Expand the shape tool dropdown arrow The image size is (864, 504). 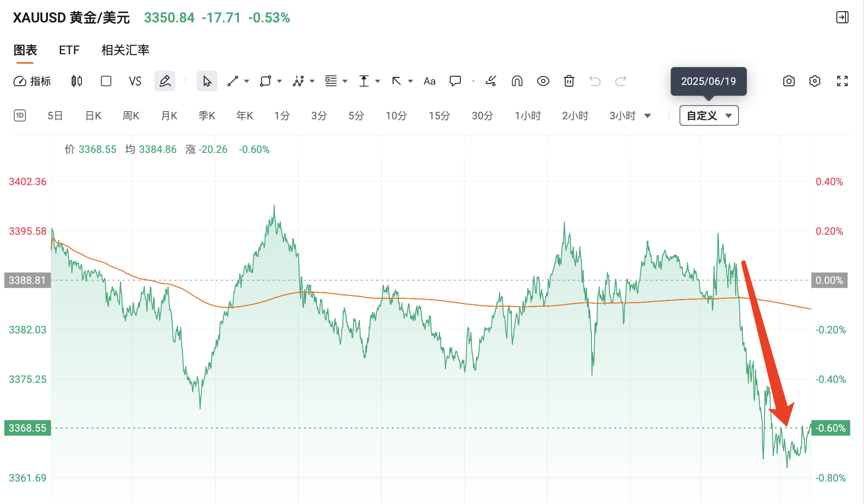(x=279, y=81)
